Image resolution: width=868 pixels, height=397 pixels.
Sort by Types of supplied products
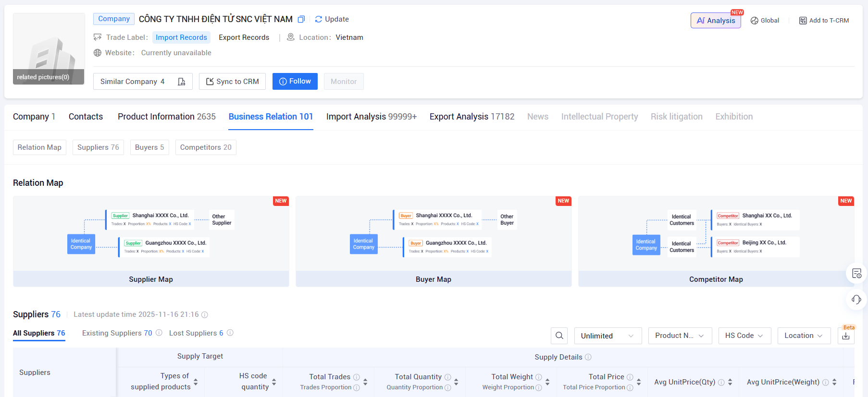point(196,382)
